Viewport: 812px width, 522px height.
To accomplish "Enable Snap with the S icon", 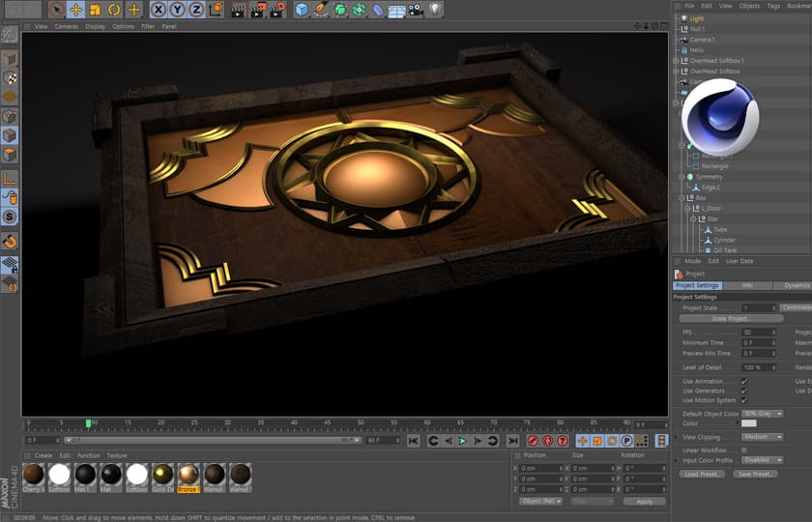I will 10,217.
